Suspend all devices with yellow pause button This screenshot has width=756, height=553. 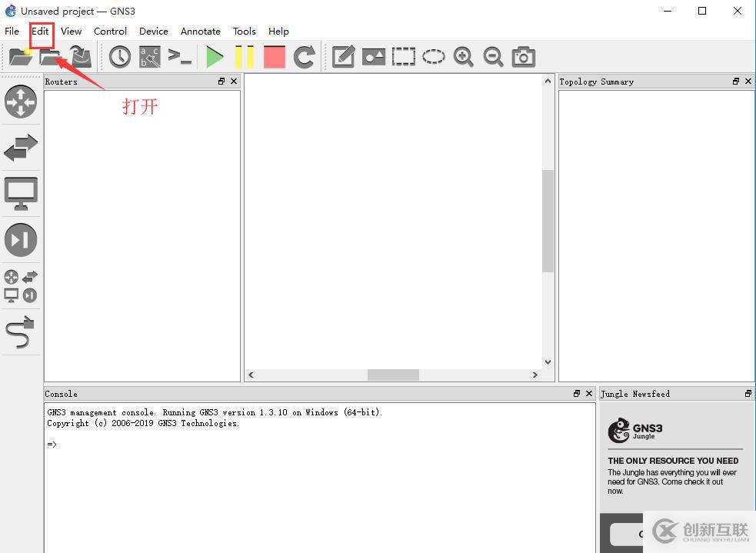point(245,57)
